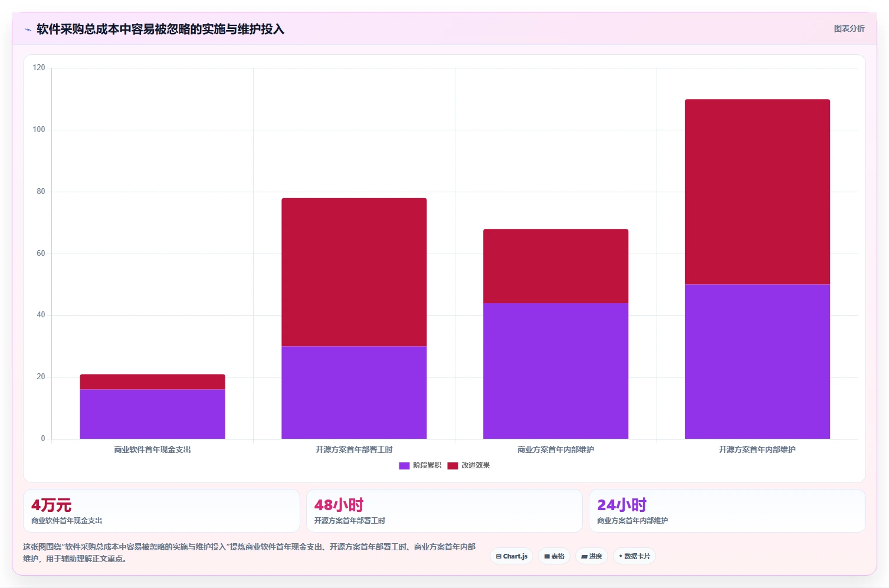
Task: Click the purple bar segment for 商业软件首年现金支出
Action: click(152, 414)
